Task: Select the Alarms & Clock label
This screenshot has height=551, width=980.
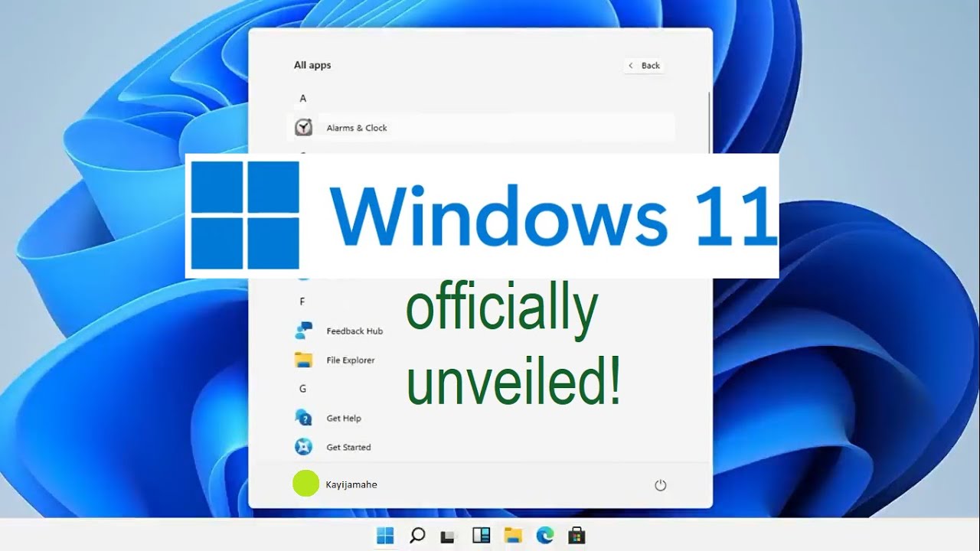Action: click(357, 128)
